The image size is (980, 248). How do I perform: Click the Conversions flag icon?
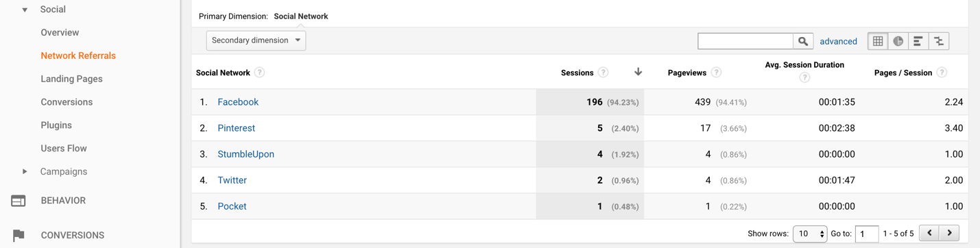tap(19, 235)
